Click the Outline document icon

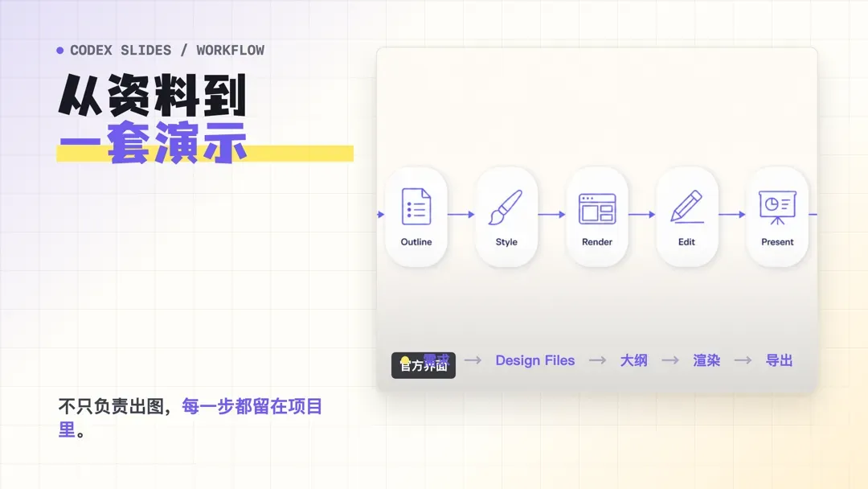tap(416, 207)
